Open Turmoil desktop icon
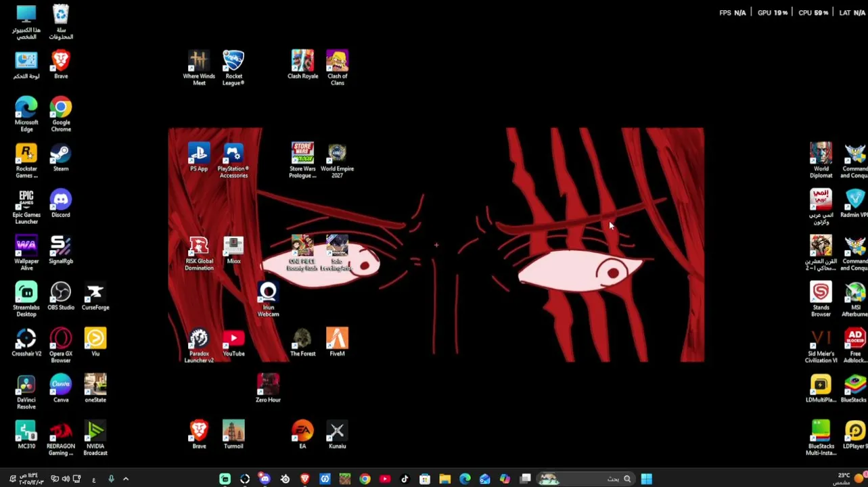 (233, 435)
